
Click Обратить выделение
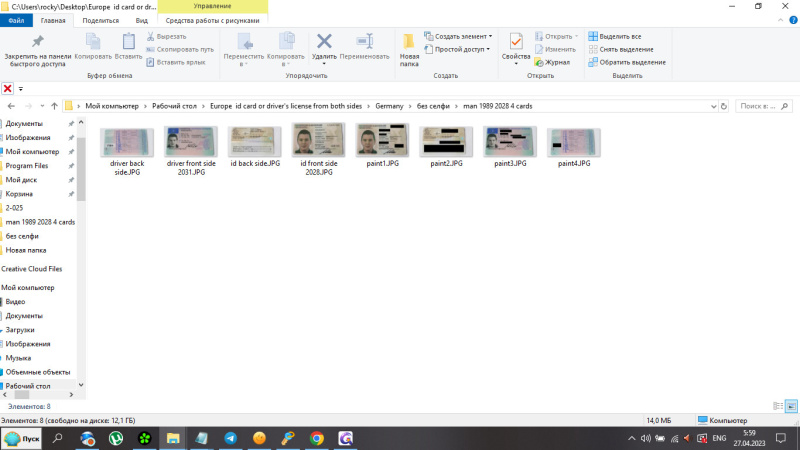coord(627,62)
